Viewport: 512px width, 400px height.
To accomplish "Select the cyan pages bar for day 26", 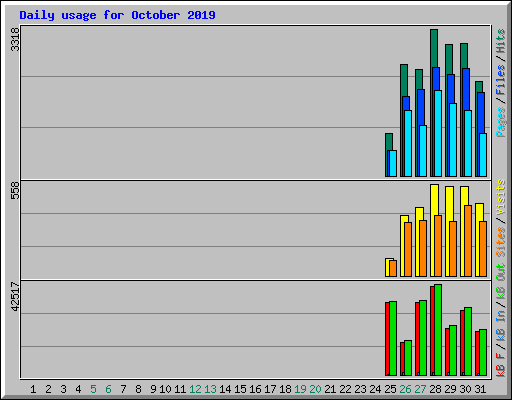I will (408, 143).
